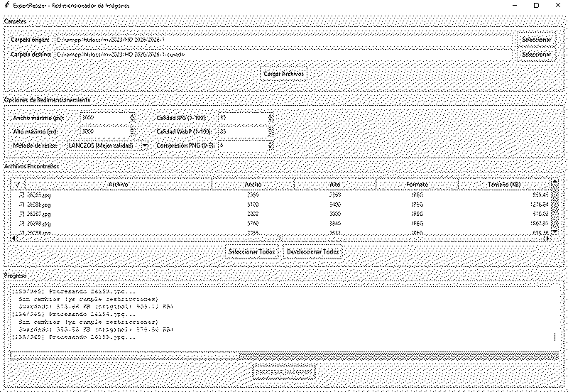Increase the Ancho máximo spinner value
The width and height of the screenshot is (568, 392).
pyautogui.click(x=132, y=115)
